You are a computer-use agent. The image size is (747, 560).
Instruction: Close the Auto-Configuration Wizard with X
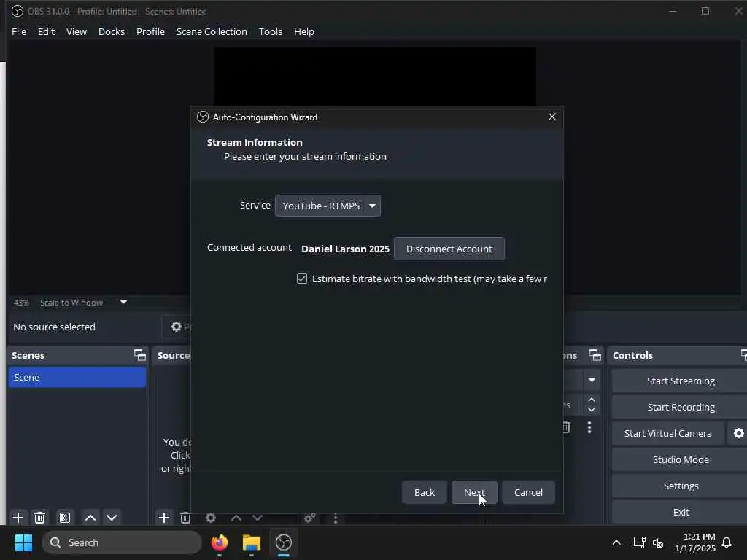pos(552,117)
